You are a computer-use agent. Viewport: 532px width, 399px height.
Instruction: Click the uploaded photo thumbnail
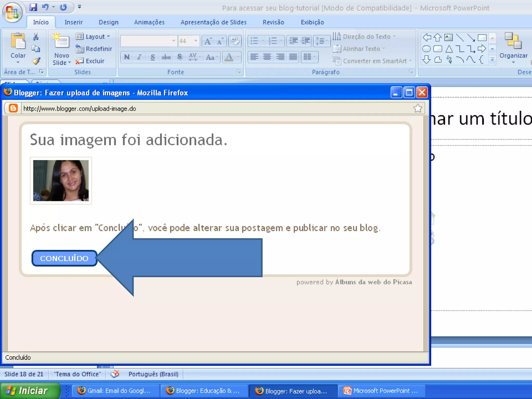(x=61, y=181)
